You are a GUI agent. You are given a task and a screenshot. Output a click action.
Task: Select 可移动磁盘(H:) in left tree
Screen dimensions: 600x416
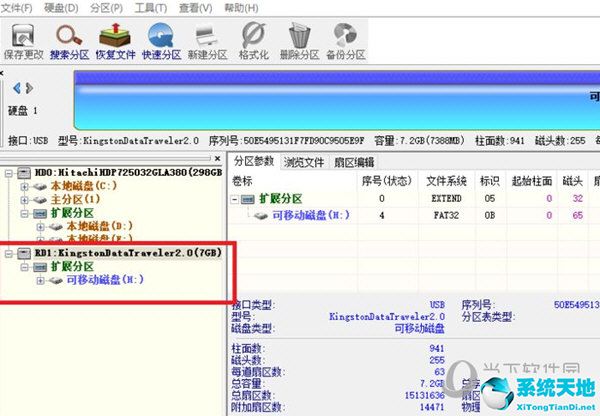tap(105, 280)
